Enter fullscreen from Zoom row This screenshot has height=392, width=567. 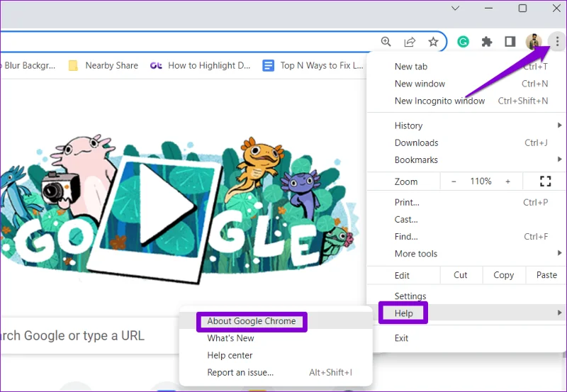click(545, 181)
